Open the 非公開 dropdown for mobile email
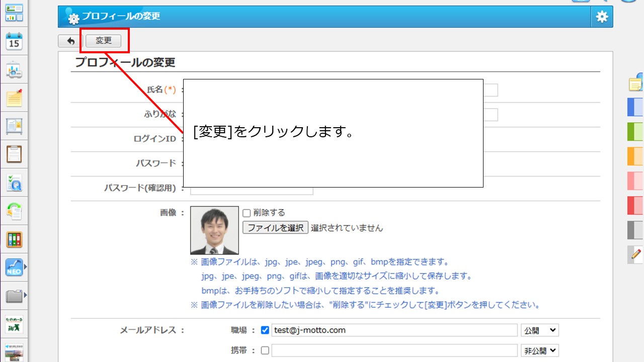This screenshot has width=644, height=362. point(540,350)
